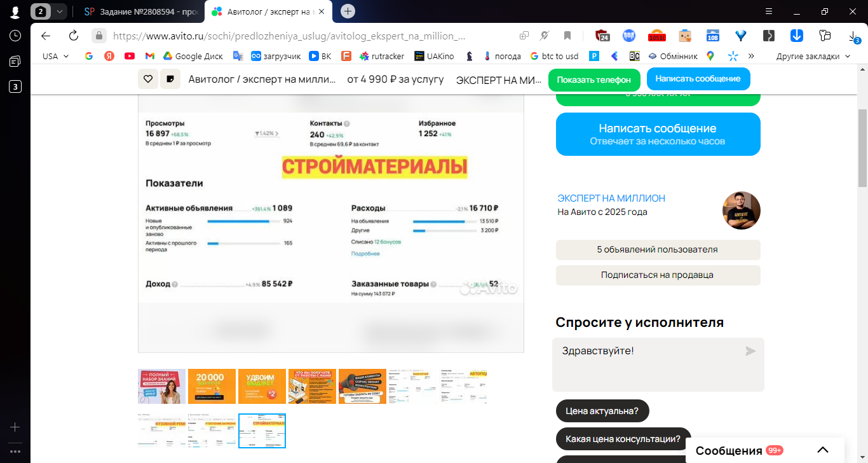Open the YouTube bookmark icon
The width and height of the screenshot is (868, 463).
(130, 56)
